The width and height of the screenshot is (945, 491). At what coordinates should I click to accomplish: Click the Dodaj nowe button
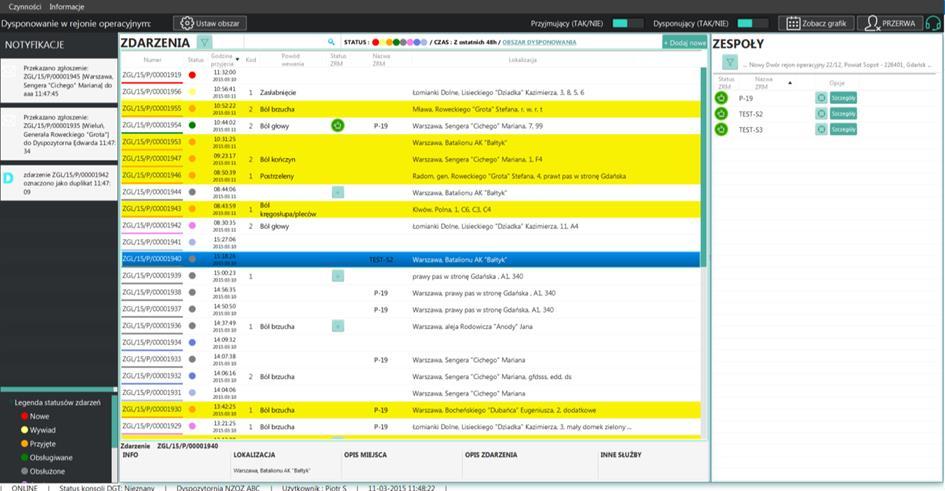click(x=684, y=43)
